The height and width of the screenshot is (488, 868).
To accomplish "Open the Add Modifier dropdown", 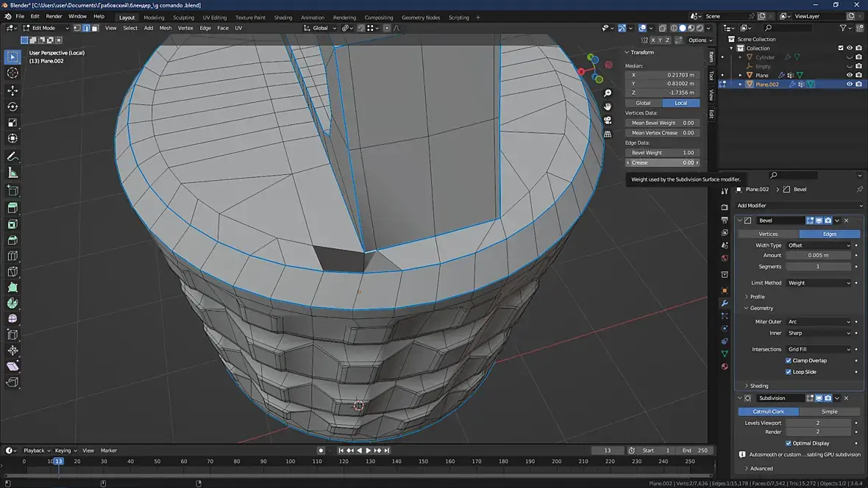I will [800, 206].
